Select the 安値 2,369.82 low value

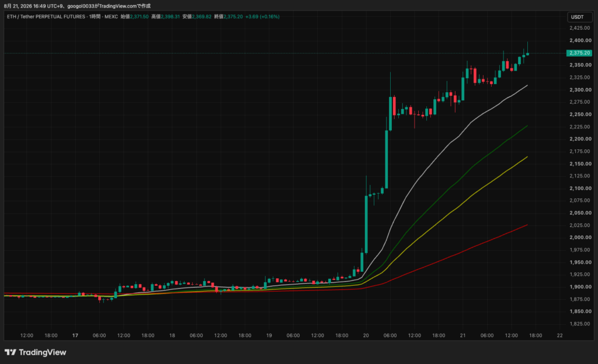(x=197, y=17)
